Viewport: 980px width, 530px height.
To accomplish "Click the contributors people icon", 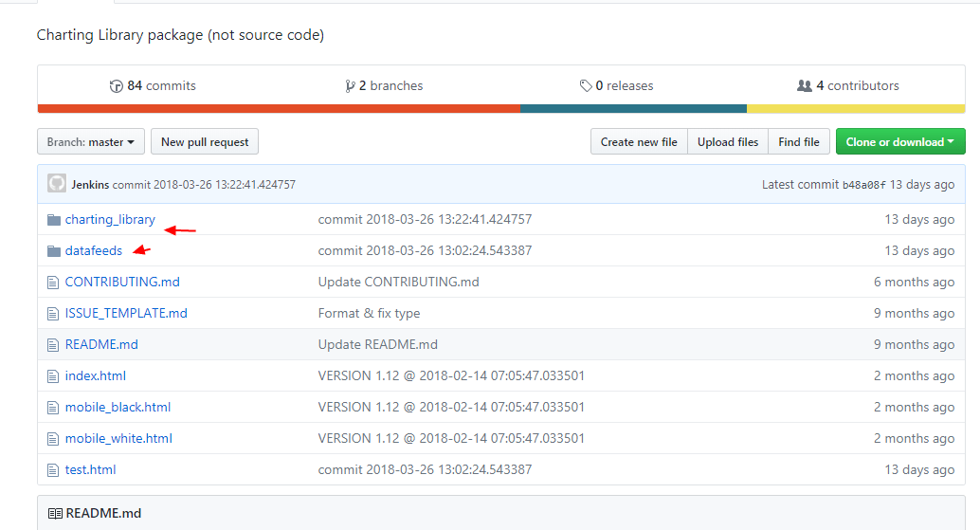I will coord(805,85).
